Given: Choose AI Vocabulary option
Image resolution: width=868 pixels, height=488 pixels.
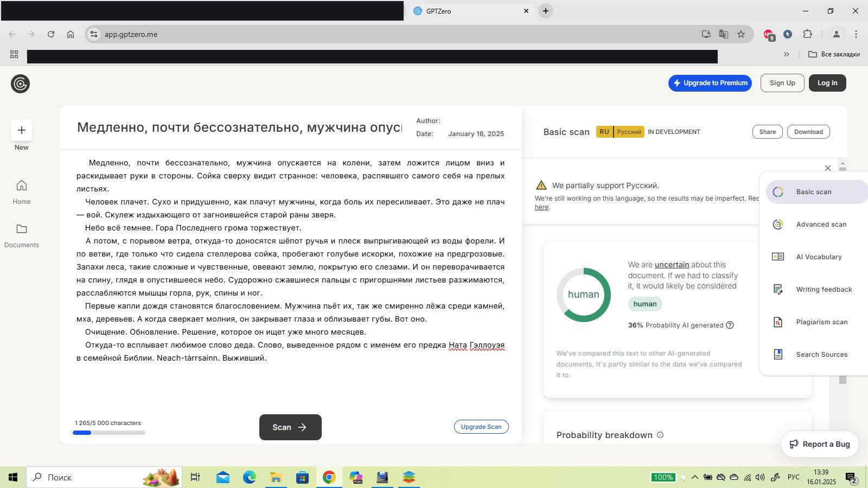Looking at the screenshot, I should coord(818,257).
